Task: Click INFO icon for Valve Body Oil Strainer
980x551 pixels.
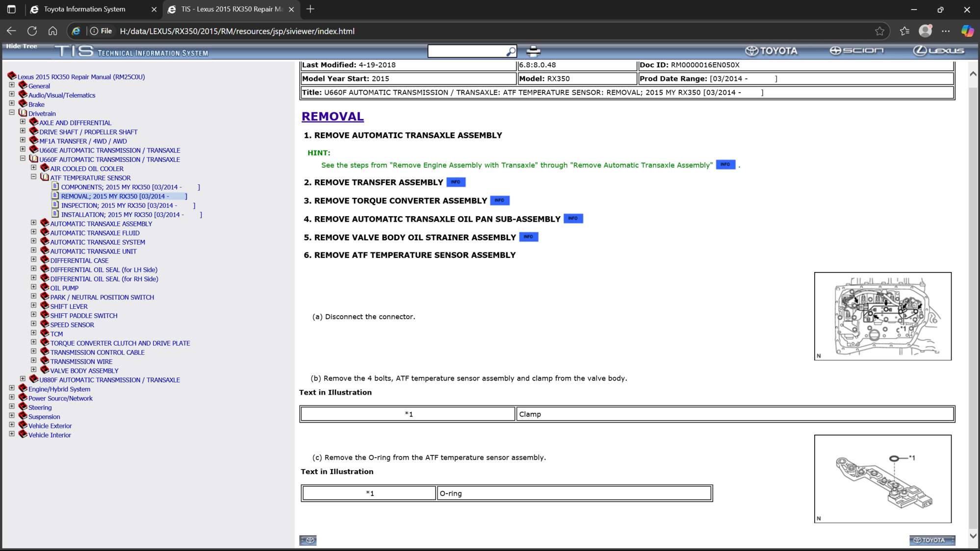Action: (x=528, y=237)
